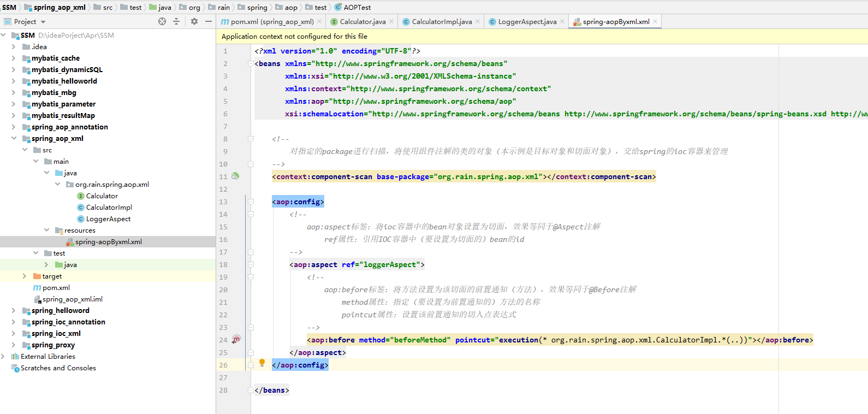
Task: Close the pom.xml editor tab
Action: (319, 22)
